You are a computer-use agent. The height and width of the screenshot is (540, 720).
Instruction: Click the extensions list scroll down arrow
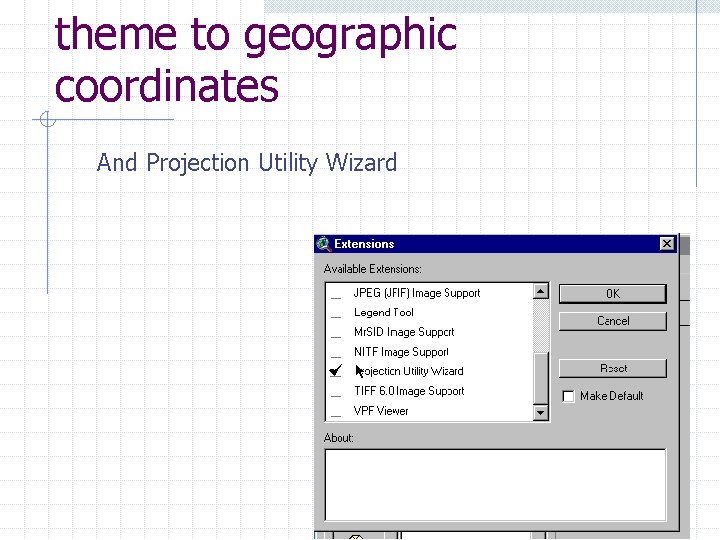pos(540,412)
